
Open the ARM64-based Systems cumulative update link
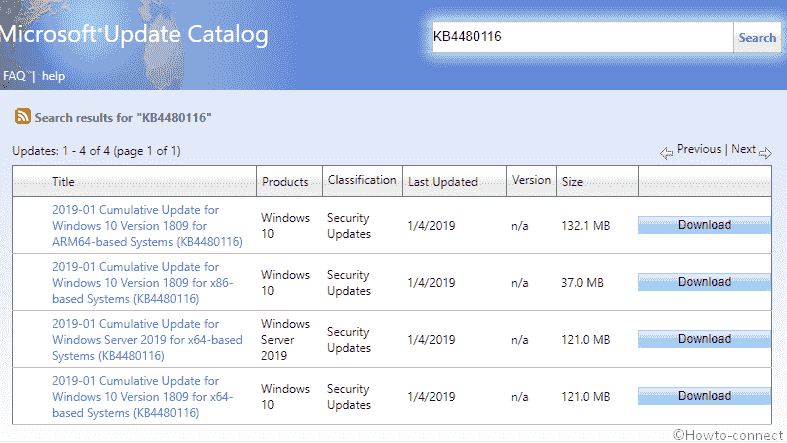[147, 226]
